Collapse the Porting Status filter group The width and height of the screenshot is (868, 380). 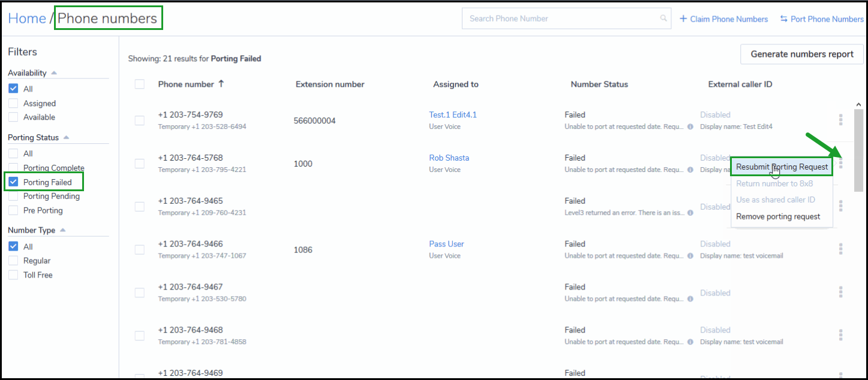click(66, 137)
